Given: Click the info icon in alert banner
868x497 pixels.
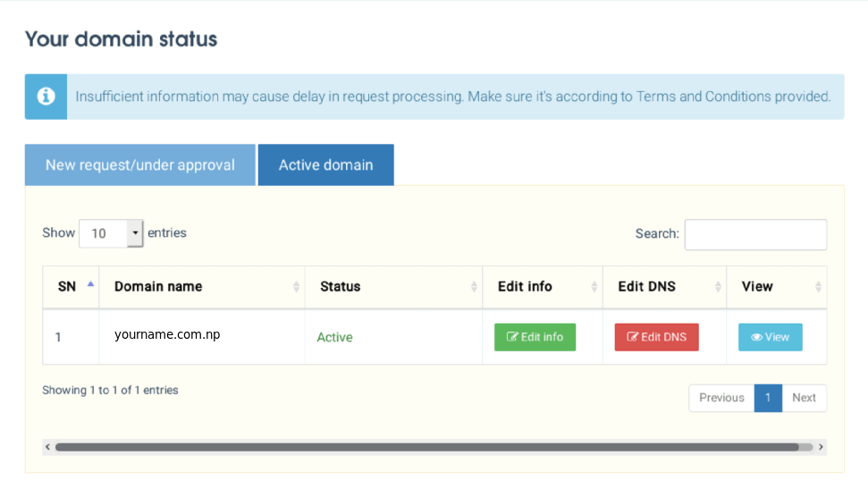Looking at the screenshot, I should [46, 97].
